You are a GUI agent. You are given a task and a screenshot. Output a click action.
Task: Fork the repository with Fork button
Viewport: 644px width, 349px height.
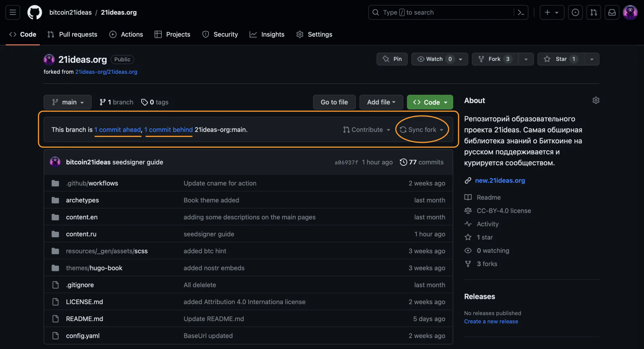coord(495,59)
